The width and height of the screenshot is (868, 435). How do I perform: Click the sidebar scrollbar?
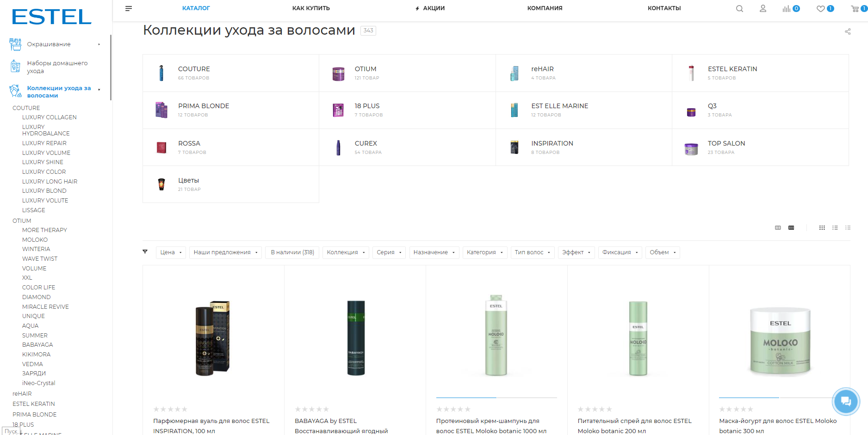pos(111,67)
